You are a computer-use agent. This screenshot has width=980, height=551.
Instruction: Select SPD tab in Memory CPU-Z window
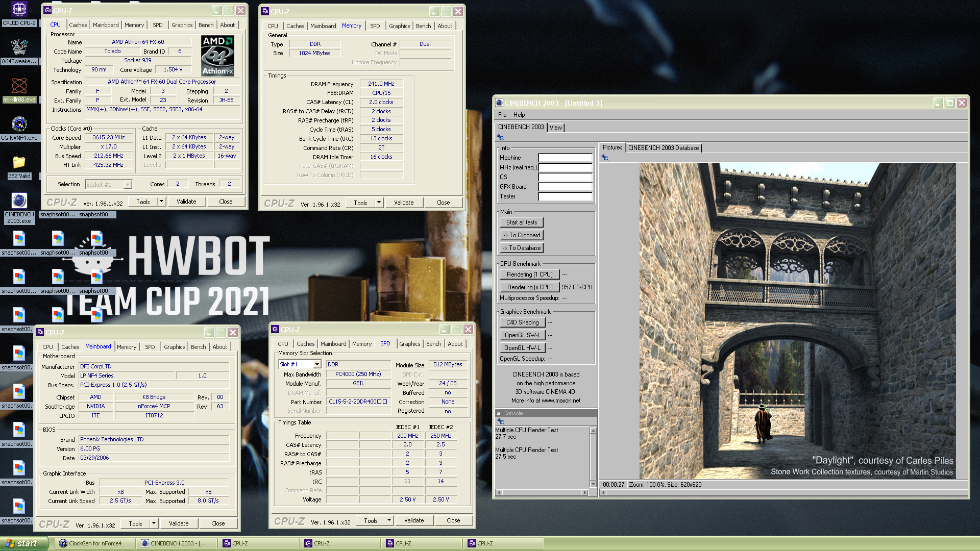[x=375, y=26]
